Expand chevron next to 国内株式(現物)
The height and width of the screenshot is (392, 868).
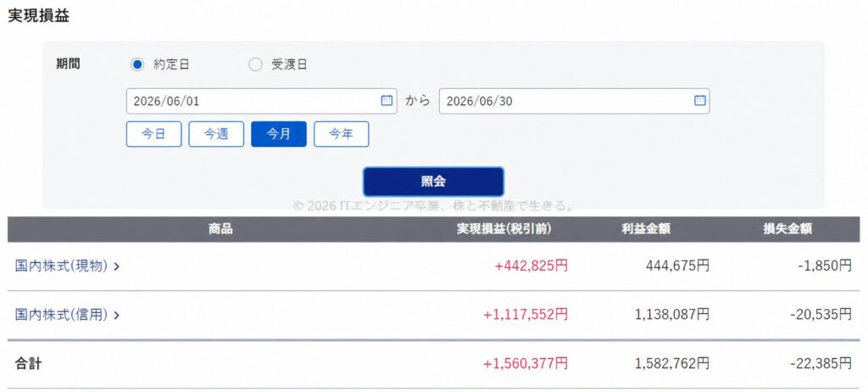click(116, 266)
